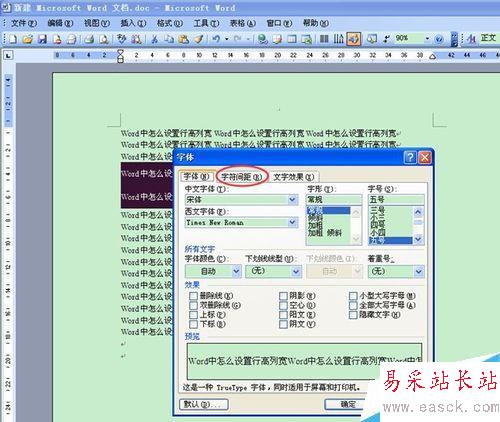Enable the 下标 subscript checkbox
This screenshot has width=500, height=422.
(x=193, y=324)
